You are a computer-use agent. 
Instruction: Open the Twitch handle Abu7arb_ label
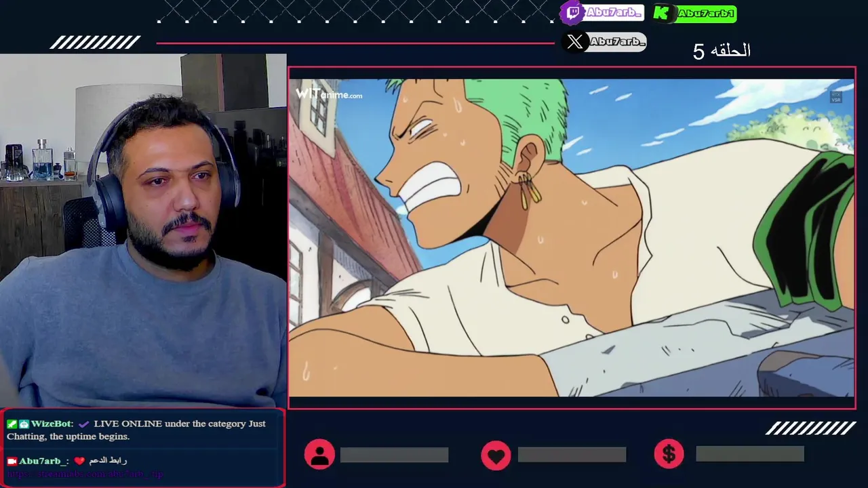[613, 12]
